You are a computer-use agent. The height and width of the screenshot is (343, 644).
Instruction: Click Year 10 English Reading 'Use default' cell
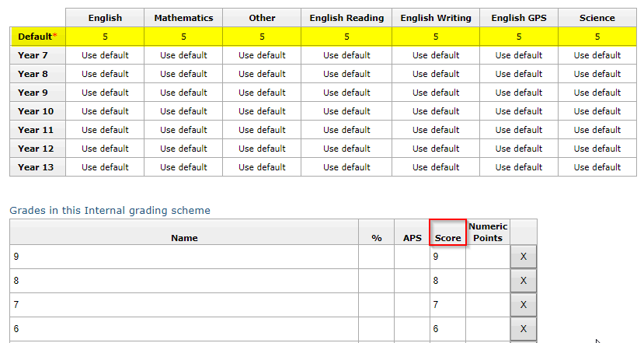tap(346, 111)
